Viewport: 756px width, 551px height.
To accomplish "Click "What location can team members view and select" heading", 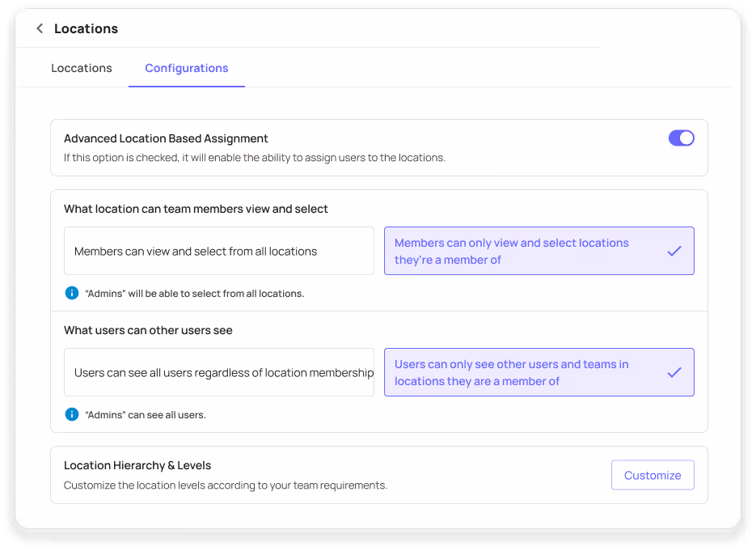I will coord(196,209).
